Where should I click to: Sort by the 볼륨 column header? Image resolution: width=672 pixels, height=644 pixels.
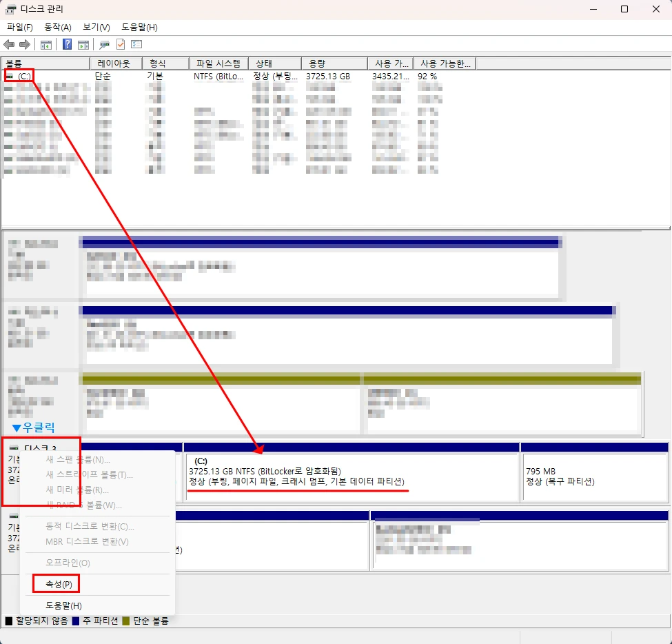45,63
